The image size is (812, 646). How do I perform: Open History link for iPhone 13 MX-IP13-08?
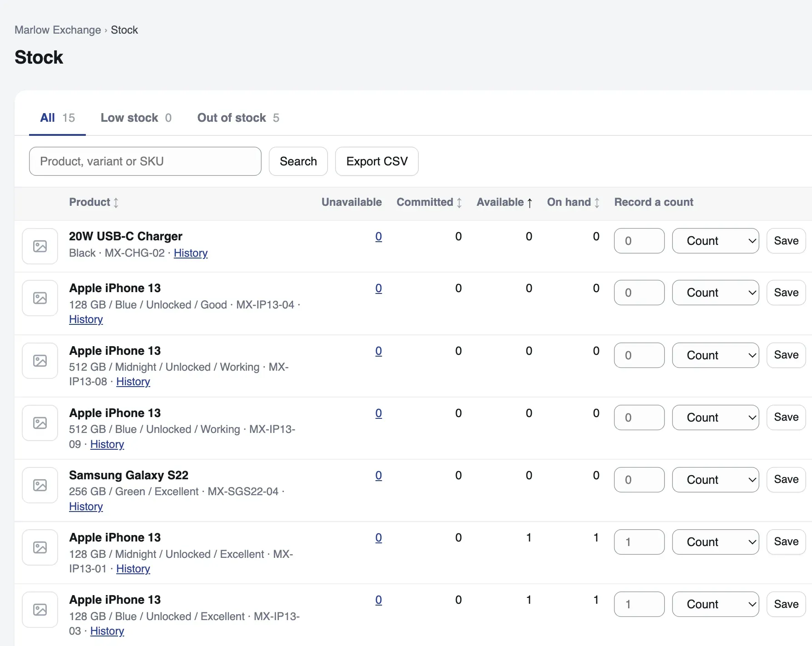(x=133, y=382)
